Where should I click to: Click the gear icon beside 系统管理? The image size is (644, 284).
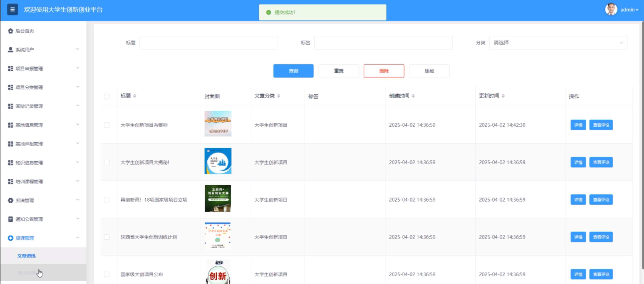coord(10,200)
